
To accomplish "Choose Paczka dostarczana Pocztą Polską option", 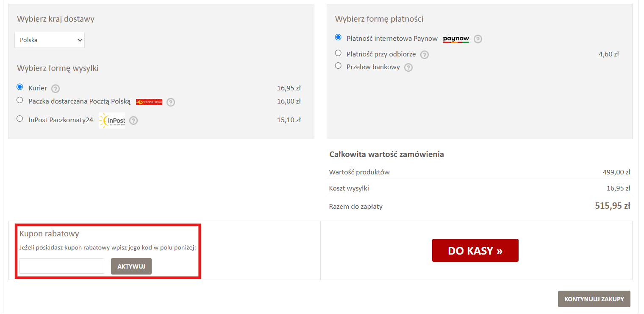I will [19, 100].
